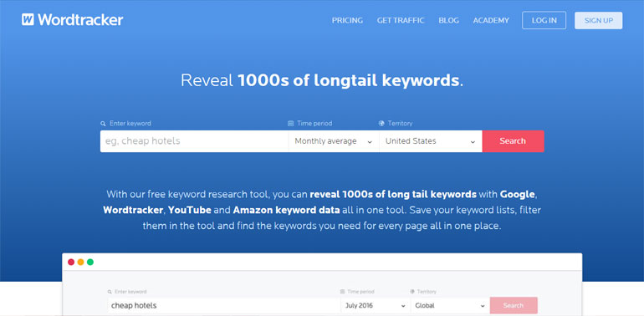Focus the 'eg, cheap hotels' keyword field
This screenshot has height=316, width=644.
coord(194,141)
